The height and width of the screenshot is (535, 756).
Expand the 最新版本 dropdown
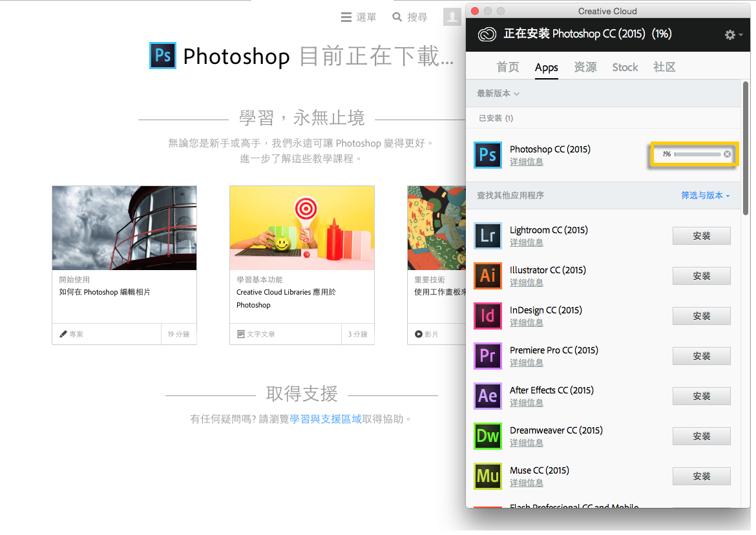498,94
